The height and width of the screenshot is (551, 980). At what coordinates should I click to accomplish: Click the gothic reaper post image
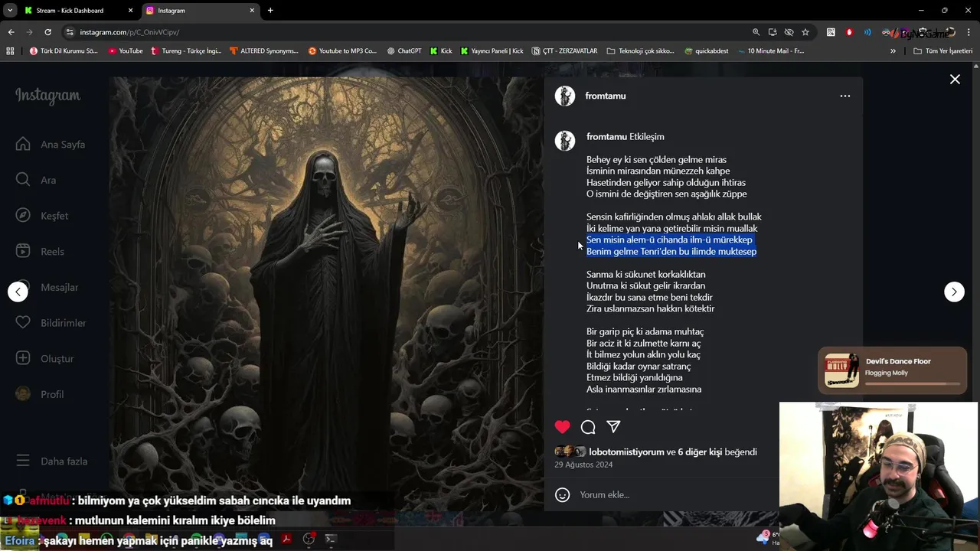[x=326, y=294]
